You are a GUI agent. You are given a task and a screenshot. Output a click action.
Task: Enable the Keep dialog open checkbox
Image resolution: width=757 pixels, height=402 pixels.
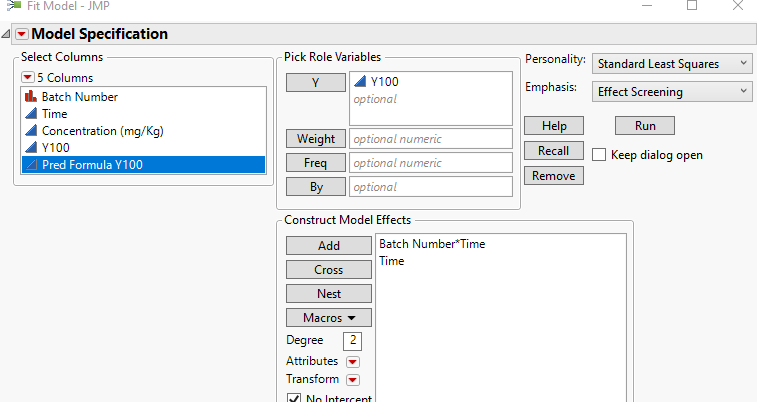pyautogui.click(x=599, y=155)
